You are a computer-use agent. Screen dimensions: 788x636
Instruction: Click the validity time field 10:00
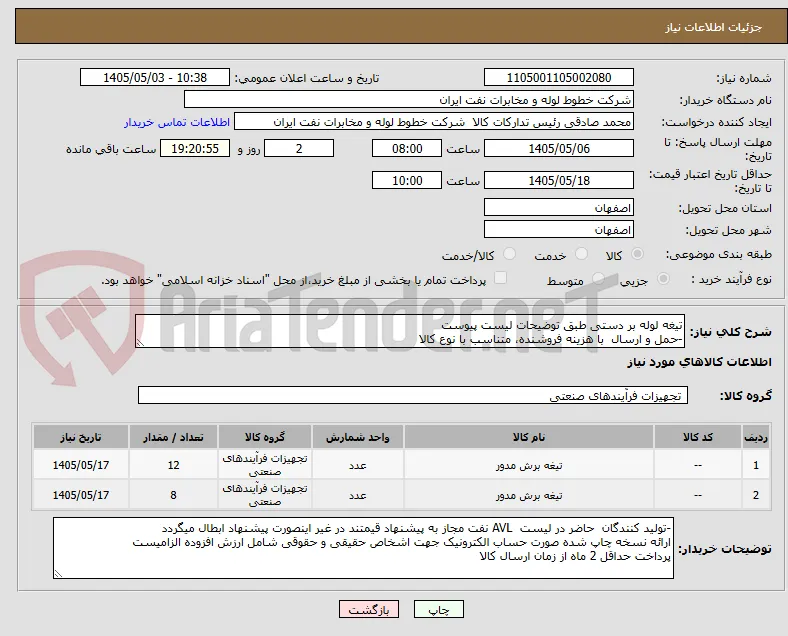[x=407, y=180]
